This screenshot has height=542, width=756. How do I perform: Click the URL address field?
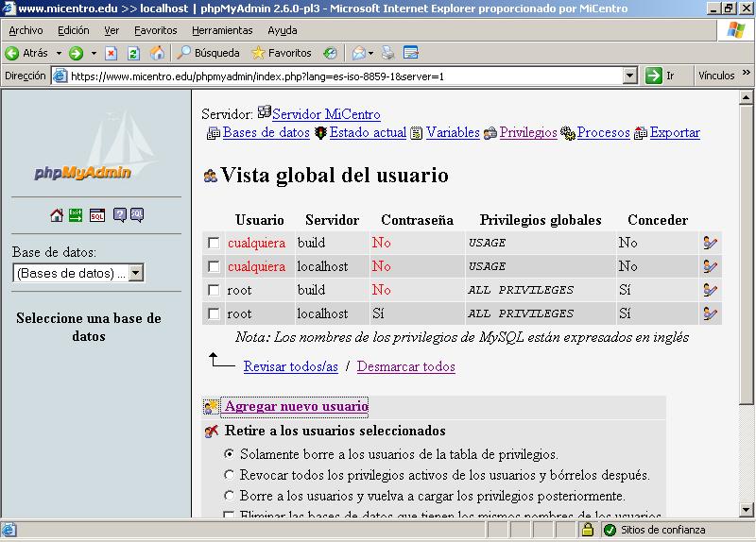337,76
